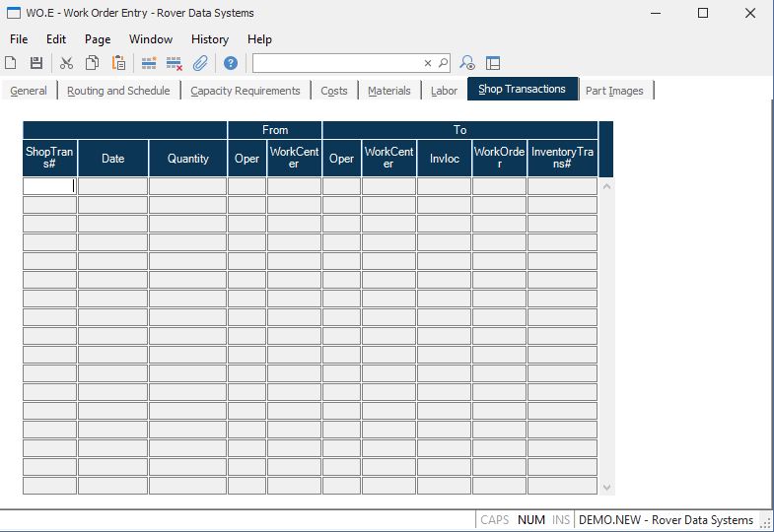Viewport: 774px width, 532px height.
Task: Click the first ShopTrans# cell
Action: [49, 185]
